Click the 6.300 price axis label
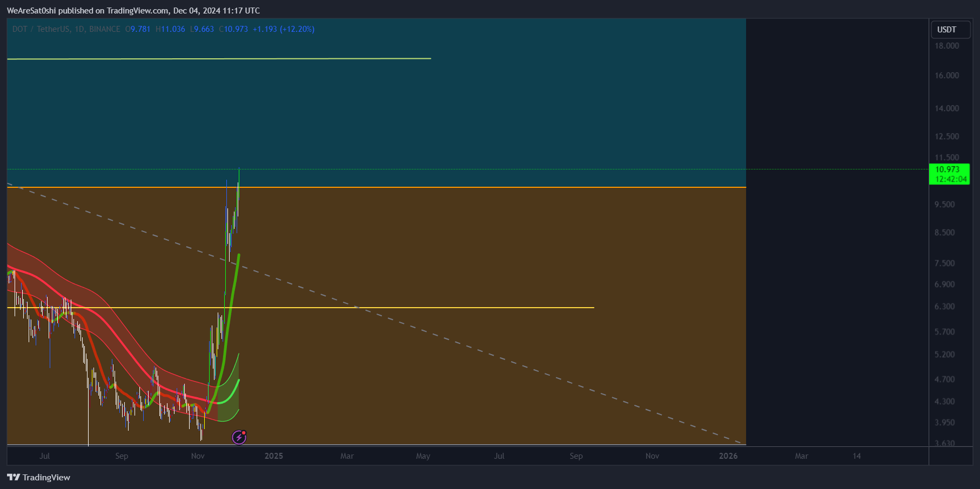The height and width of the screenshot is (489, 980). pos(945,307)
